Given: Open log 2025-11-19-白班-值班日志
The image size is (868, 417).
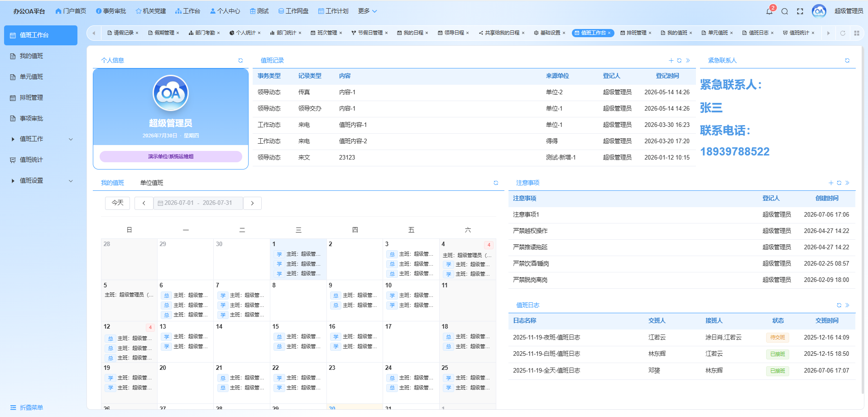Looking at the screenshot, I should (547, 354).
